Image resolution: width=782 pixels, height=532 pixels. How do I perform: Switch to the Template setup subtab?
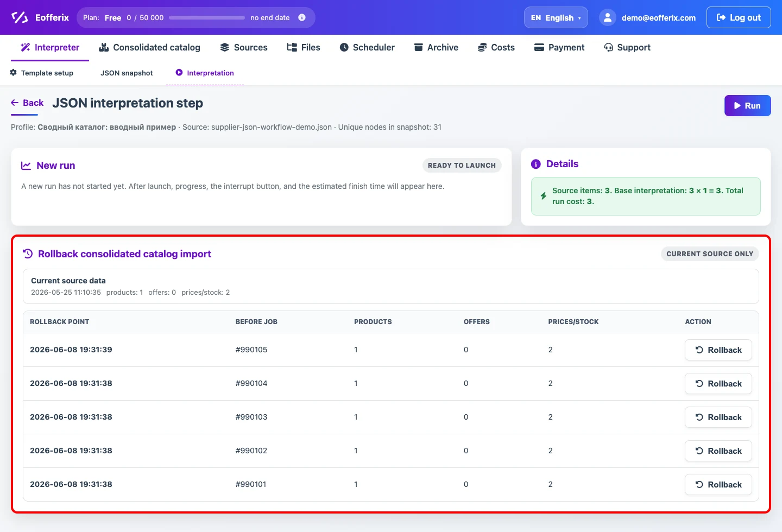tap(42, 73)
